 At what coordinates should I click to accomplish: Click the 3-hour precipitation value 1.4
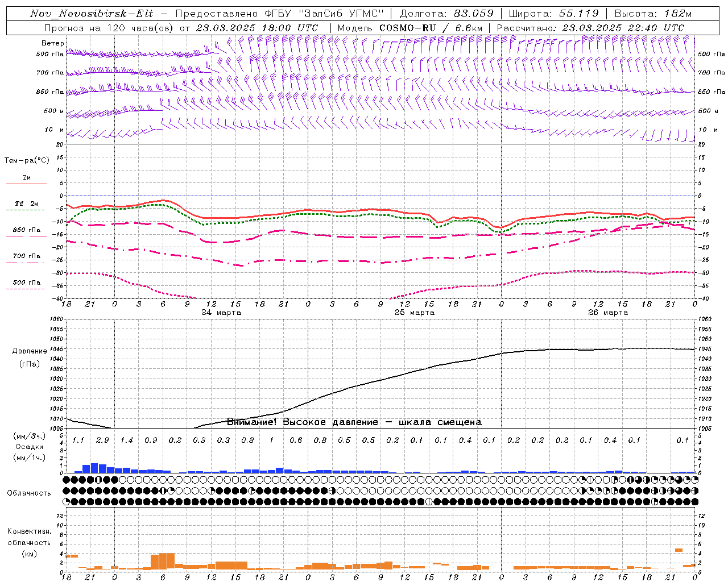126,440
